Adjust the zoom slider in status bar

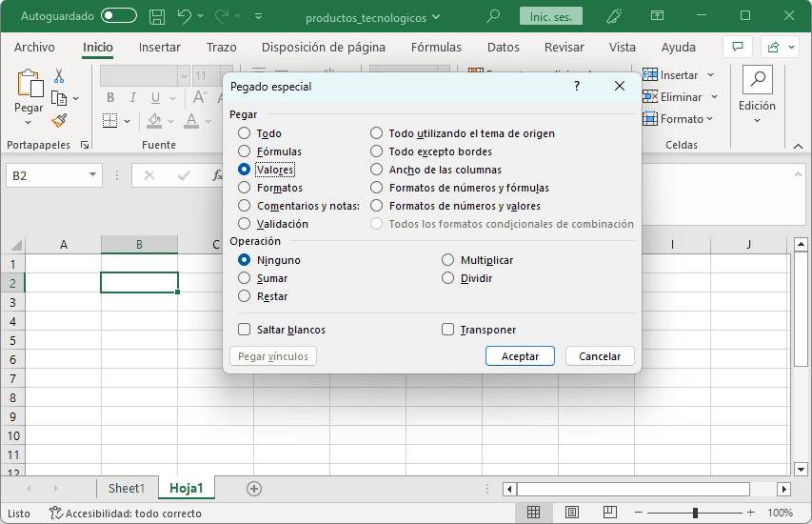point(695,514)
